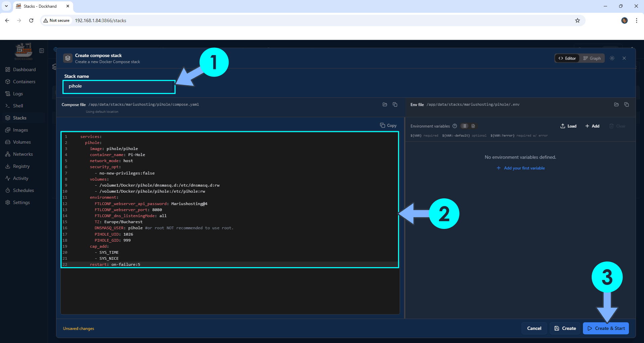
Task: Collapse the Dockhand sidebar panel
Action: coord(42,51)
